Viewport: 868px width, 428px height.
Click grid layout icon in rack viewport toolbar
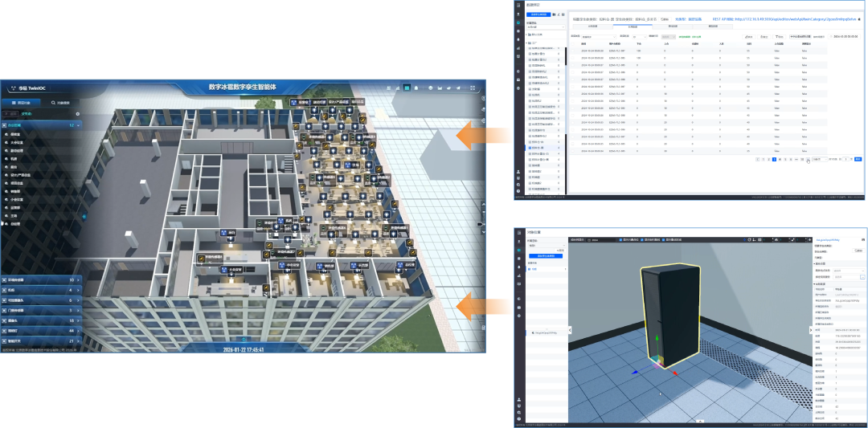coord(759,240)
